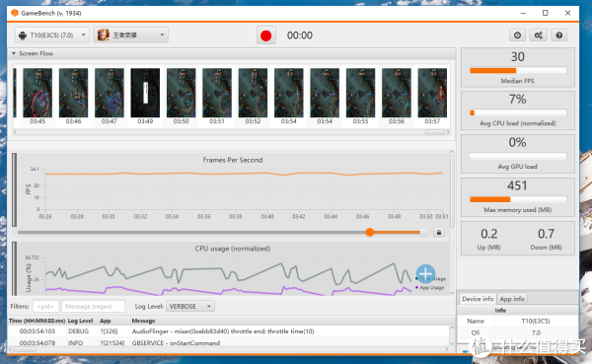The width and height of the screenshot is (592, 364).
Task: Click the help question mark icon
Action: (x=559, y=36)
